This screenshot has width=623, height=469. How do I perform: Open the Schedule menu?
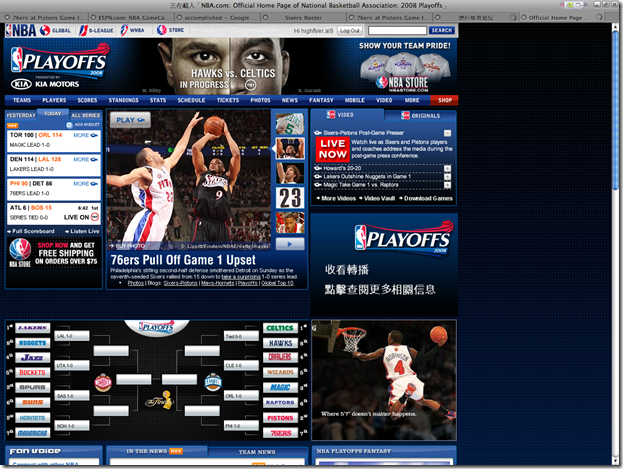click(x=192, y=100)
